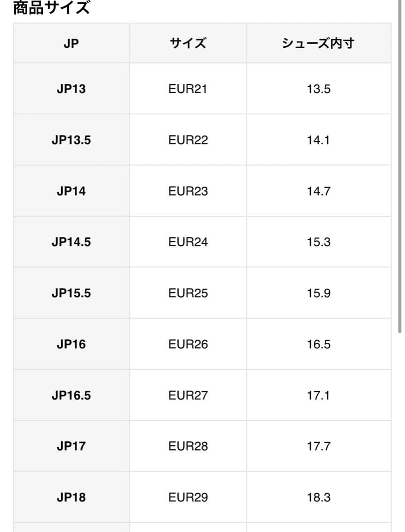Tap the シューズ内寸 column header
405x532 pixels.
coord(318,43)
